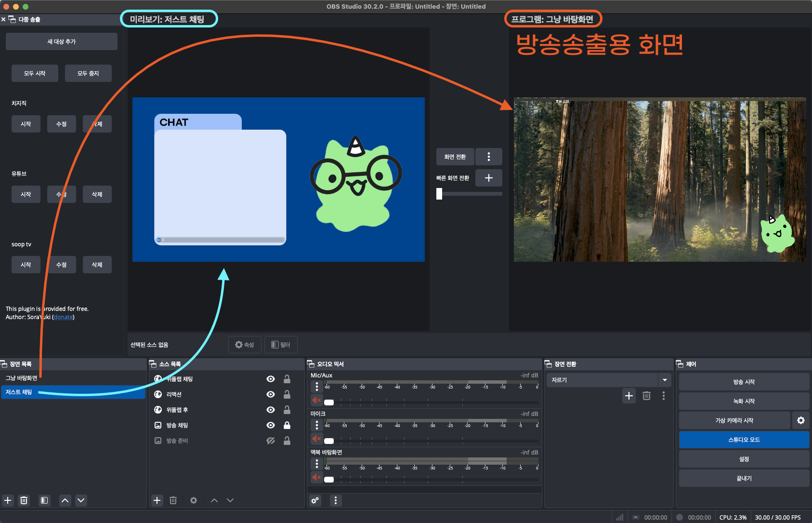812x523 pixels.
Task: Adjust the transition T-bar slider handle
Action: click(439, 194)
